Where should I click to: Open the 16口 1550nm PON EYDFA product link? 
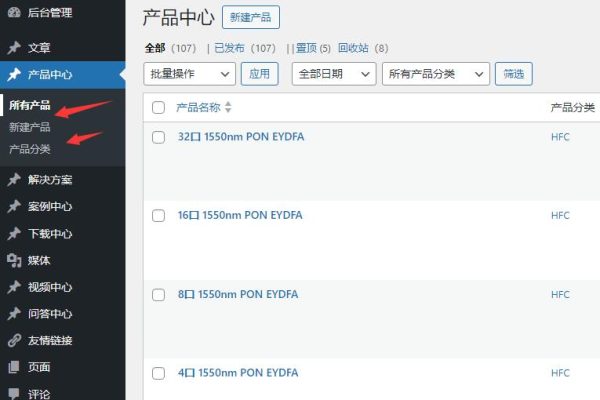(240, 215)
